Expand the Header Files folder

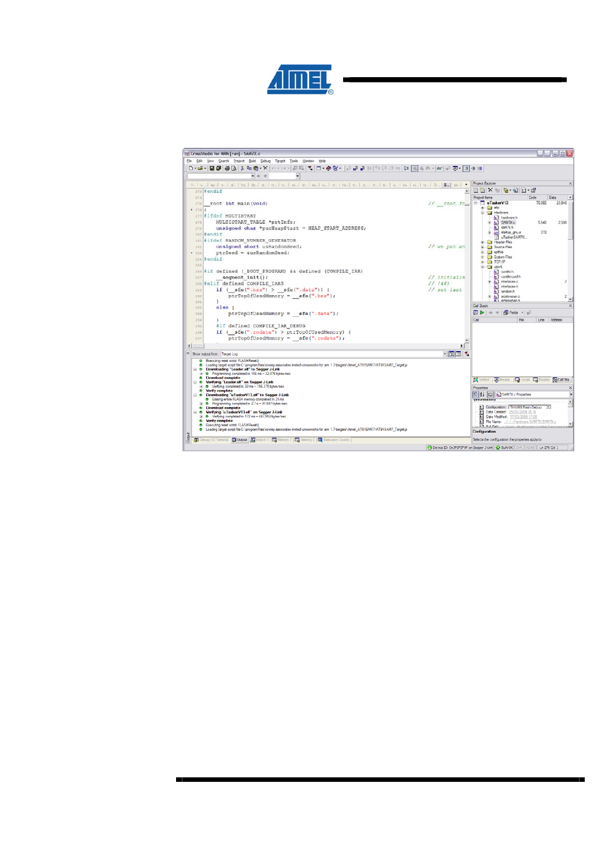(483, 242)
